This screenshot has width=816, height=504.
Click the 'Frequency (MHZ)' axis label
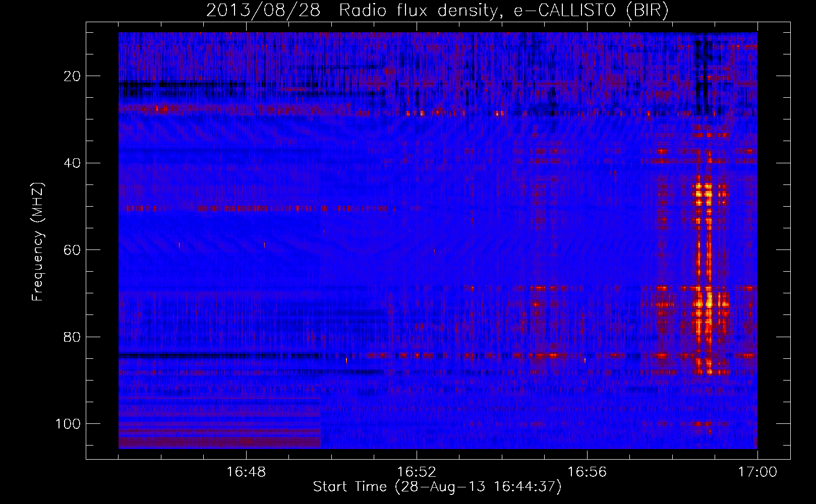38,241
